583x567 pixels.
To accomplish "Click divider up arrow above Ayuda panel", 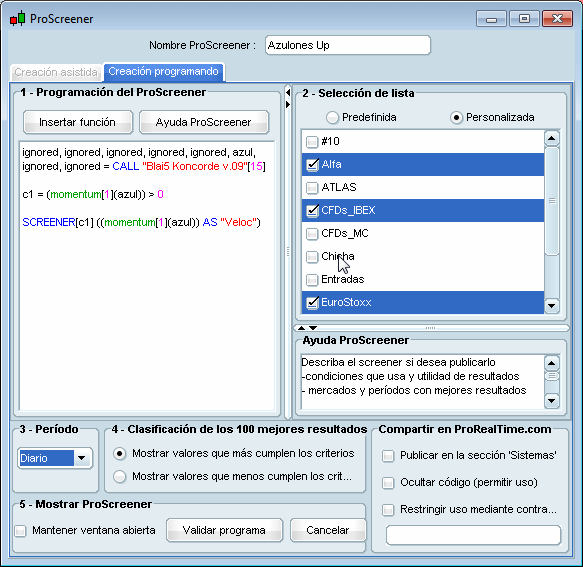I will pos(302,328).
